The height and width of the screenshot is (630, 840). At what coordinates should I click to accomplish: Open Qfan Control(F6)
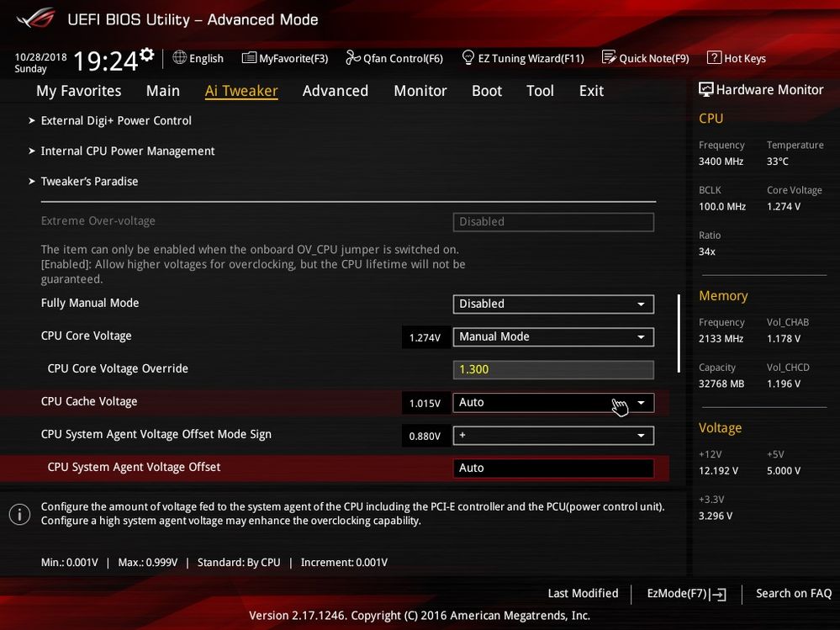403,58
